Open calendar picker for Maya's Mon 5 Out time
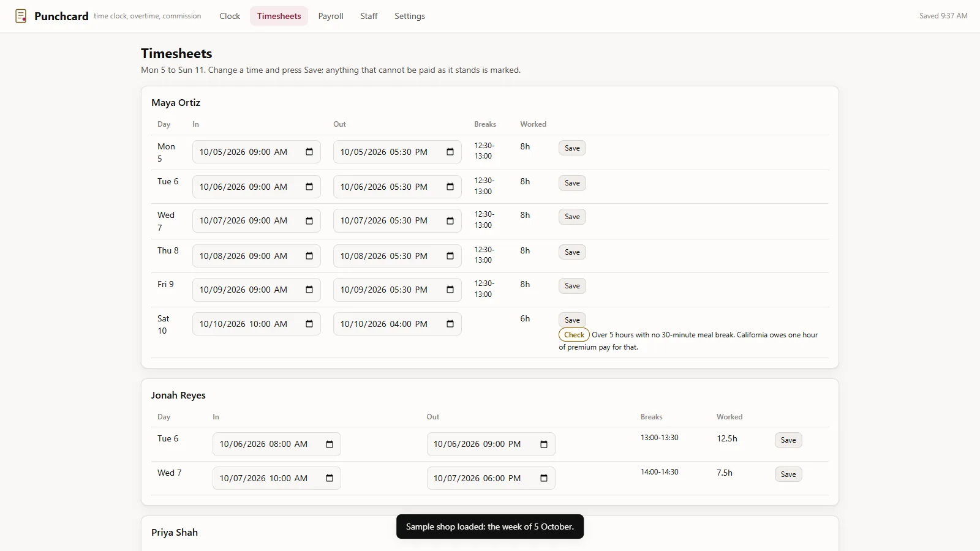The image size is (980, 551). pos(450,152)
